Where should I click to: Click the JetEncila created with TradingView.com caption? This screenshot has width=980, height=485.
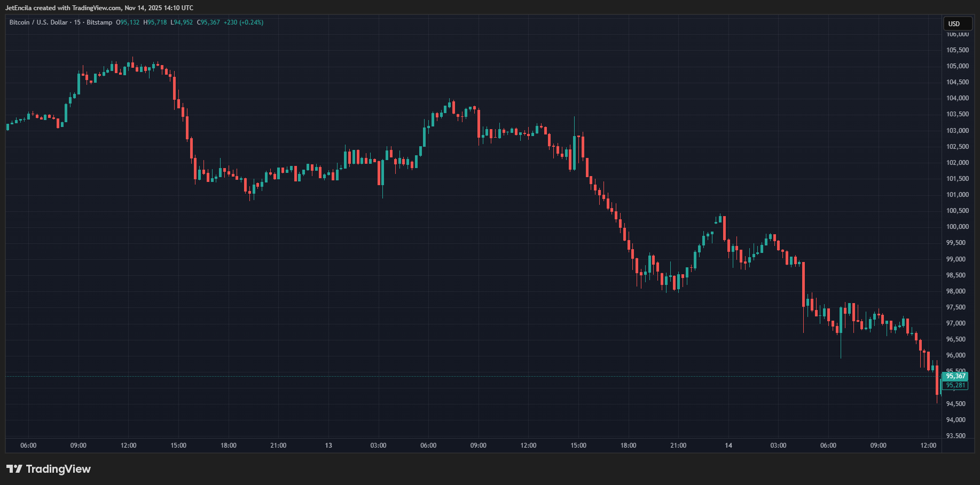coord(99,8)
